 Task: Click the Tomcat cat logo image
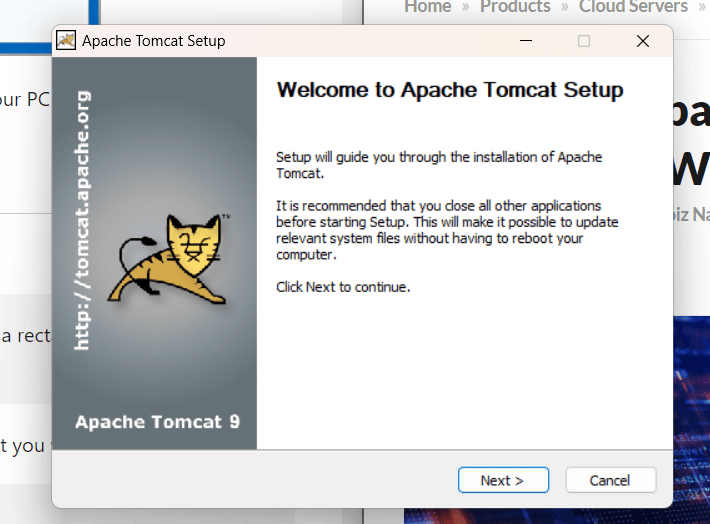tap(169, 259)
